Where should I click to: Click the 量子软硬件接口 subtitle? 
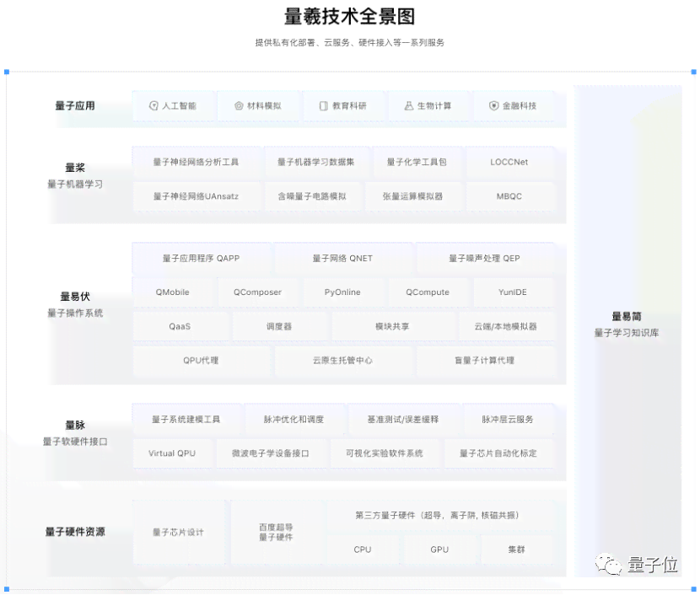[75, 442]
